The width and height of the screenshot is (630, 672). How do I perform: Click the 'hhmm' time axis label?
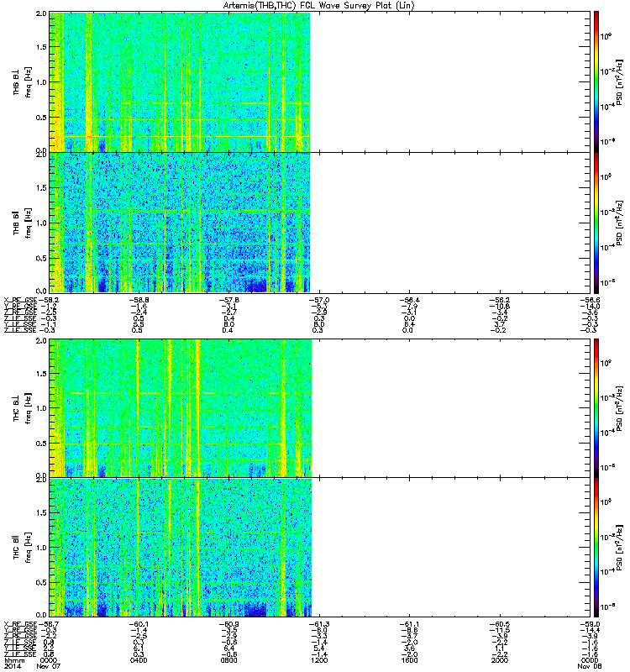pos(13,660)
